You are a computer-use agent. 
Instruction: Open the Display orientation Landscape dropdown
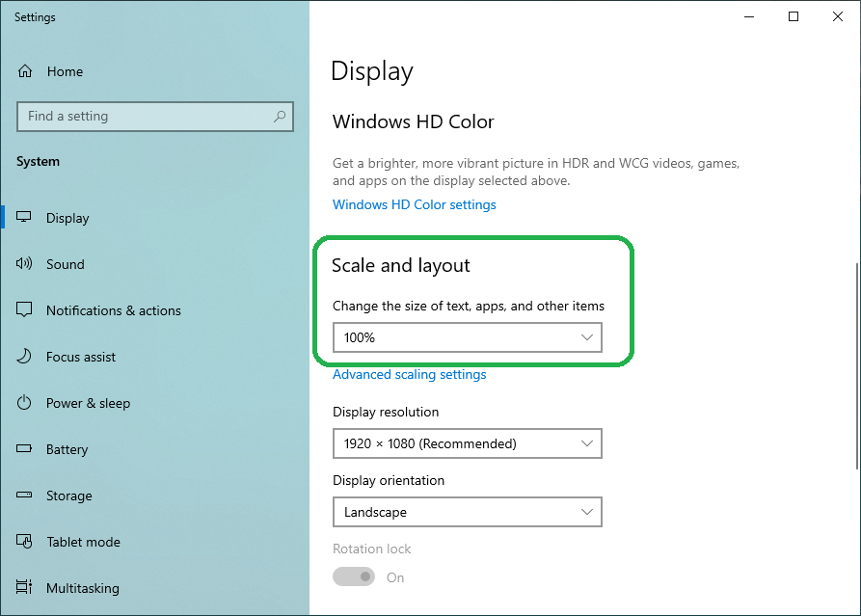pos(467,512)
